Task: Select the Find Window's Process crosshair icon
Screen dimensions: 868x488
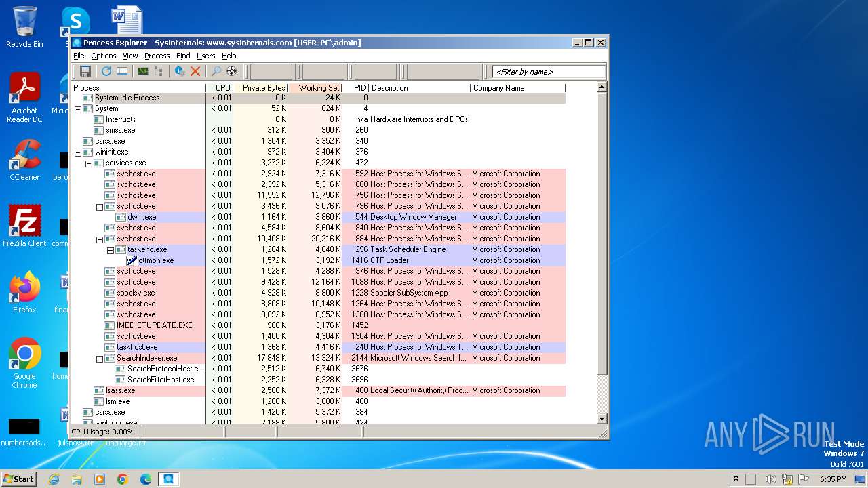Action: click(232, 71)
